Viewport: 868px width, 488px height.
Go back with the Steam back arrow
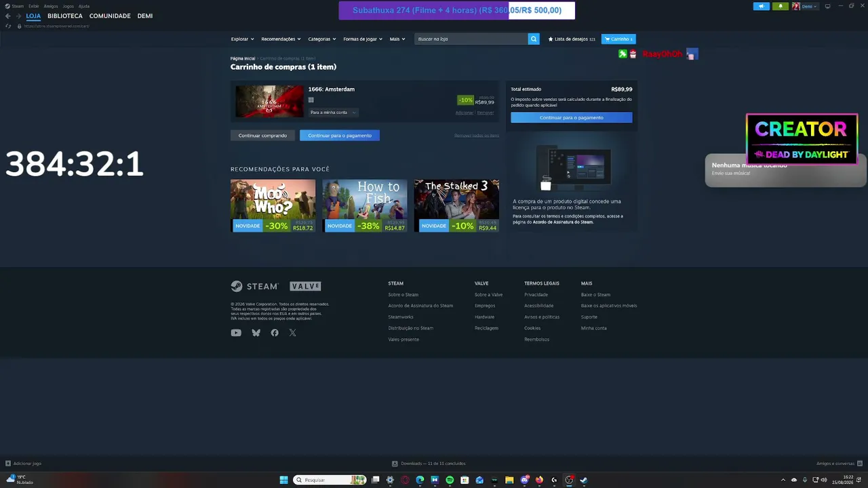click(8, 16)
